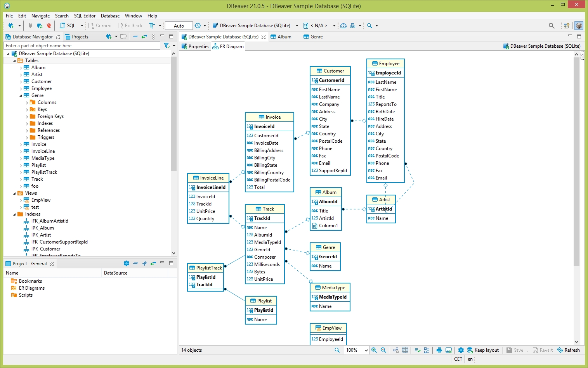Open the dashboard gauge icon in toolbar

[x=343, y=26]
